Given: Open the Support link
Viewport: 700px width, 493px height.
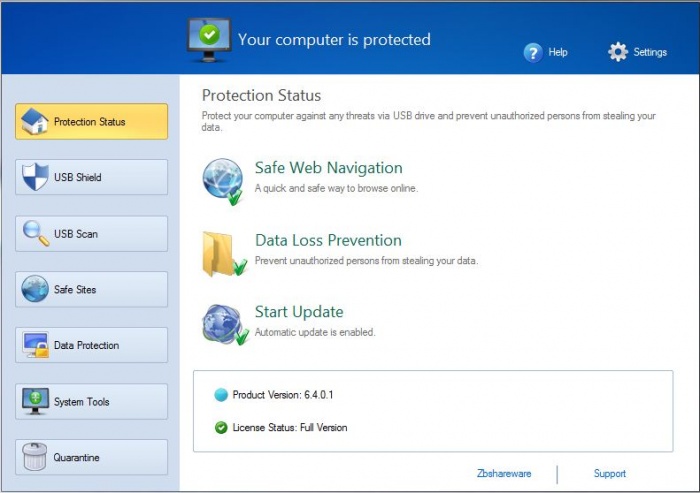Looking at the screenshot, I should [610, 473].
